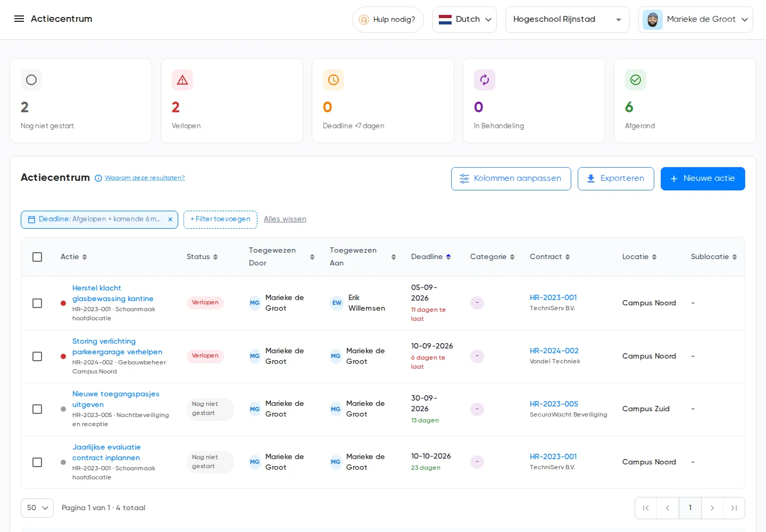Select page number 1 in pagination
The image size is (766, 532).
click(x=690, y=508)
